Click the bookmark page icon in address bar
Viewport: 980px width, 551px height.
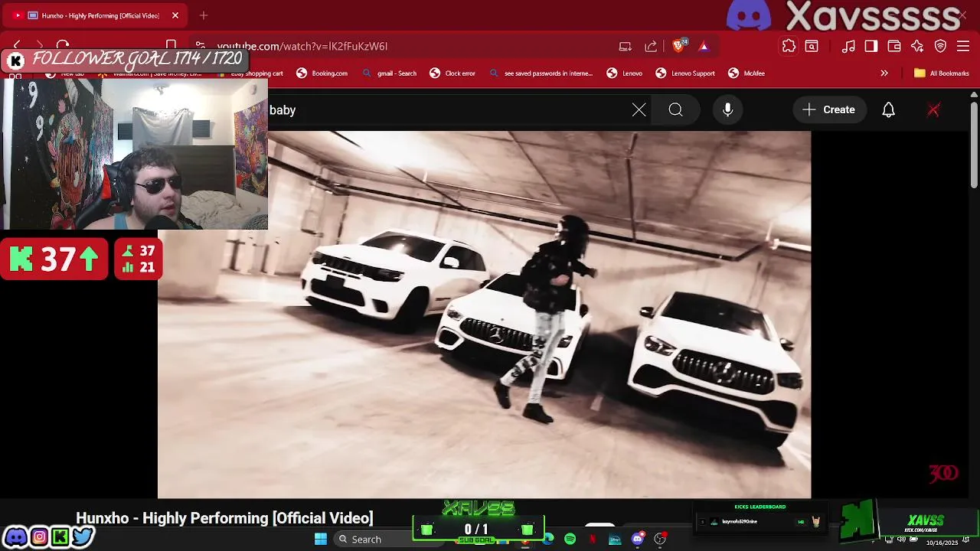point(171,46)
